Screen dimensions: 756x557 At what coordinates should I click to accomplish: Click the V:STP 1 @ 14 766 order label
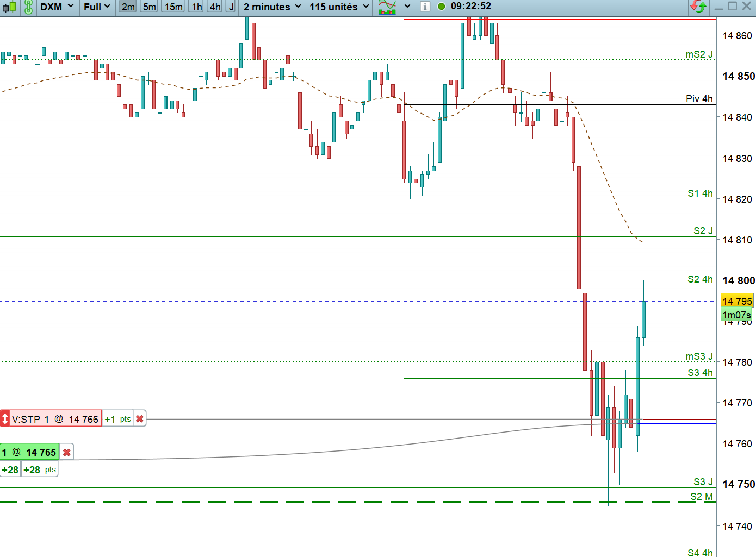click(55, 419)
